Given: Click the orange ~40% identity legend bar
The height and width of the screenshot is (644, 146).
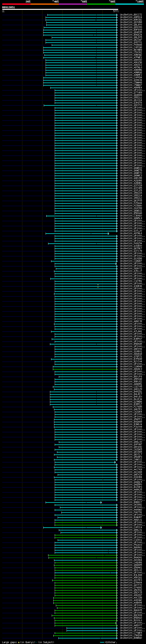Looking at the screenshot, I should tap(45, 4).
